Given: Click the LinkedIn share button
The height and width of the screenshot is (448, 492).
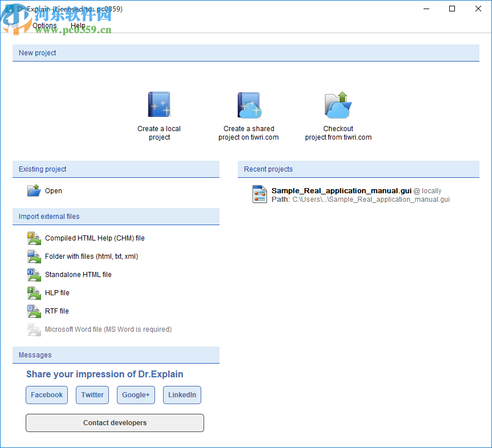Looking at the screenshot, I should pos(182,394).
